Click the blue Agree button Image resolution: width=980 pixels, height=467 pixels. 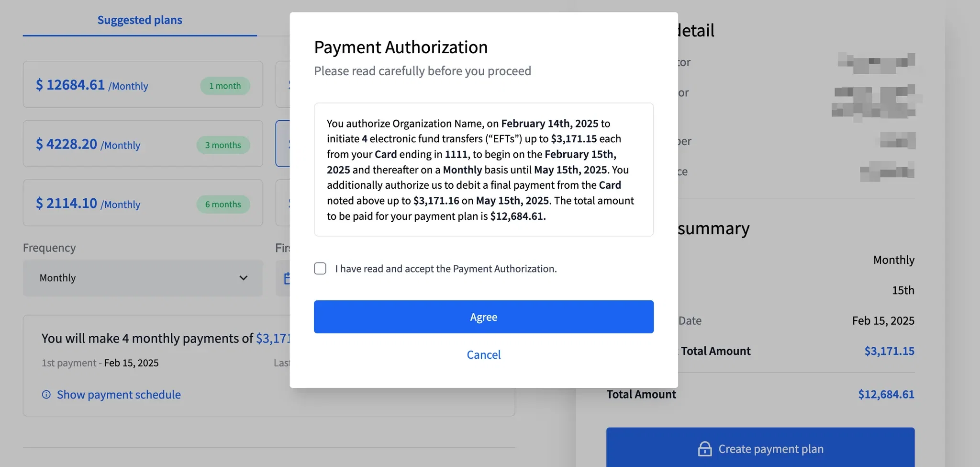483,317
